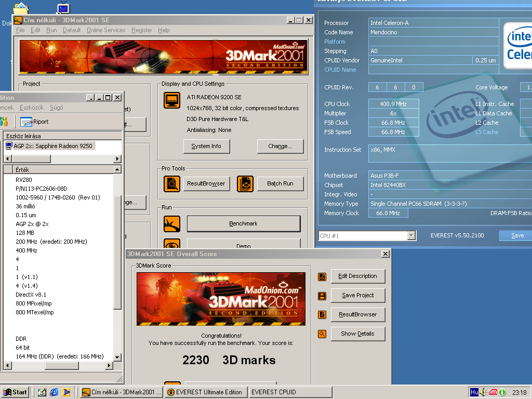Click the Internet Explorer quick launch icon
Screen dimensions: 532x399
pyautogui.click(x=54, y=392)
